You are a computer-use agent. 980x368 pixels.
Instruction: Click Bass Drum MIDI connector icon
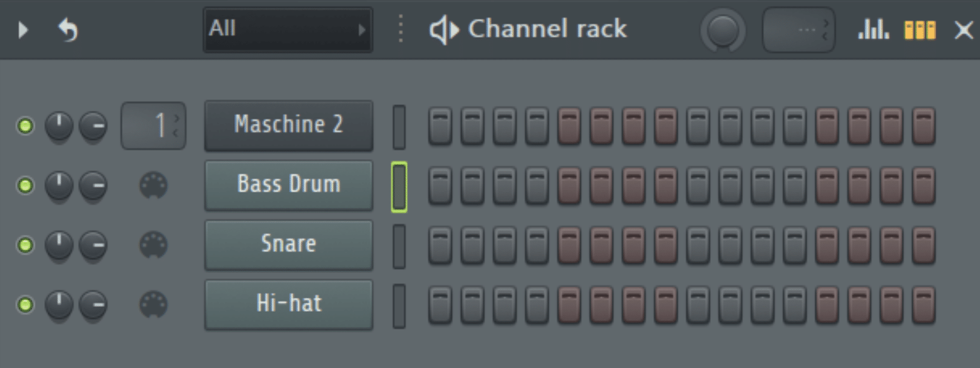click(153, 185)
